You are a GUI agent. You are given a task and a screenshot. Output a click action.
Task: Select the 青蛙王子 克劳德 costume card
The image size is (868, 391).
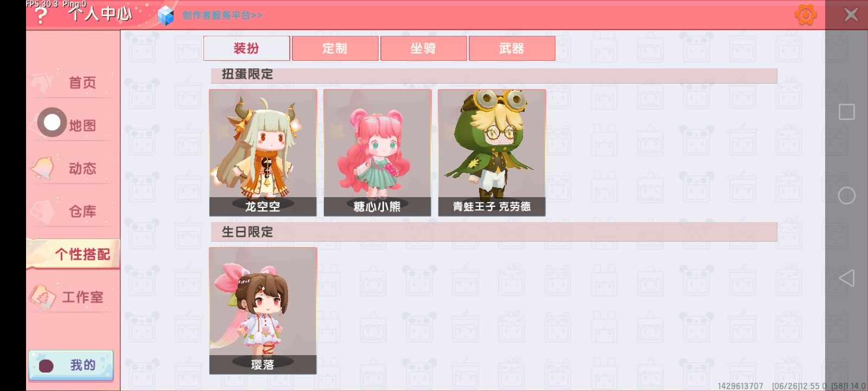492,153
